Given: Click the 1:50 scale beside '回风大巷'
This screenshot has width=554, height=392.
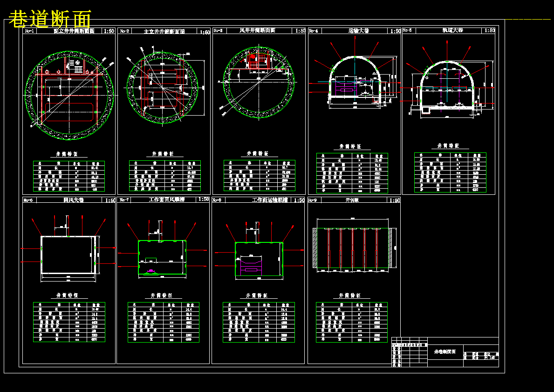Looking at the screenshot, I should (x=110, y=200).
